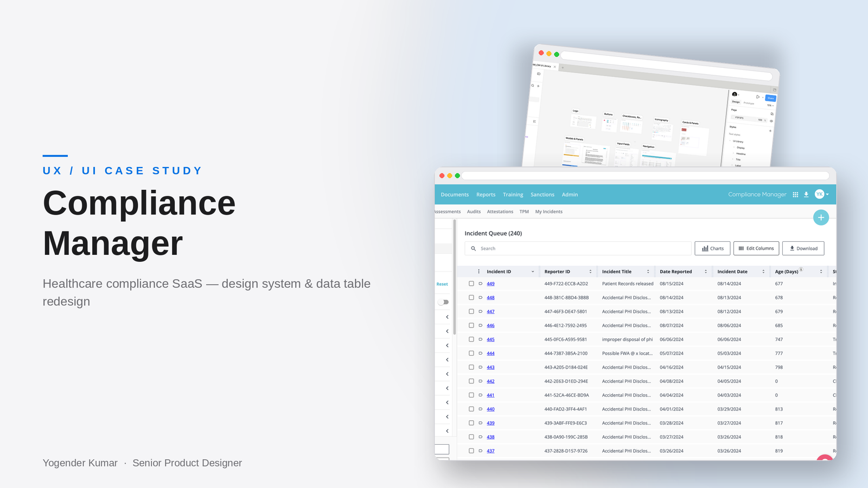Open comment flag icon on row 448
Viewport: 868px width, 488px height.
pyautogui.click(x=481, y=298)
